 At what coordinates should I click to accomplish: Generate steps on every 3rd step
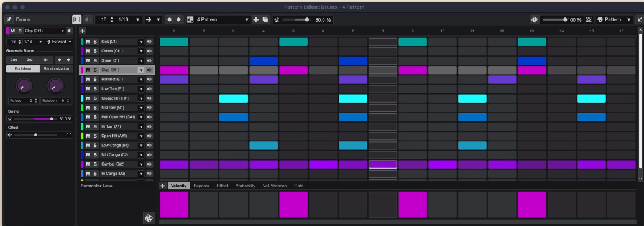[x=30, y=60]
